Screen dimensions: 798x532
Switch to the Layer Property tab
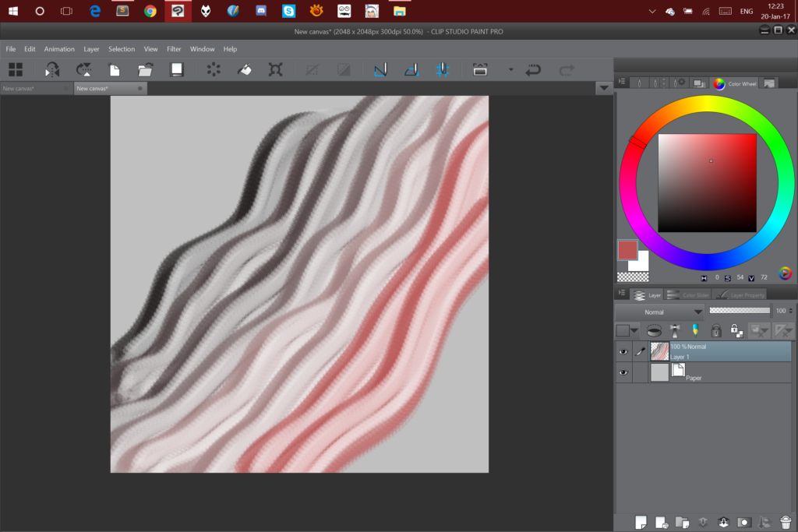740,295
